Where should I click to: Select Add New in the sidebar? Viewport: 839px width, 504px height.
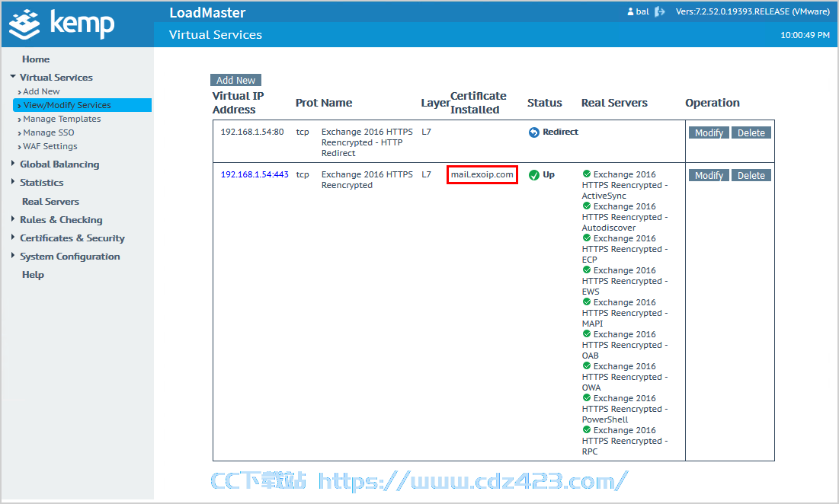(x=41, y=91)
